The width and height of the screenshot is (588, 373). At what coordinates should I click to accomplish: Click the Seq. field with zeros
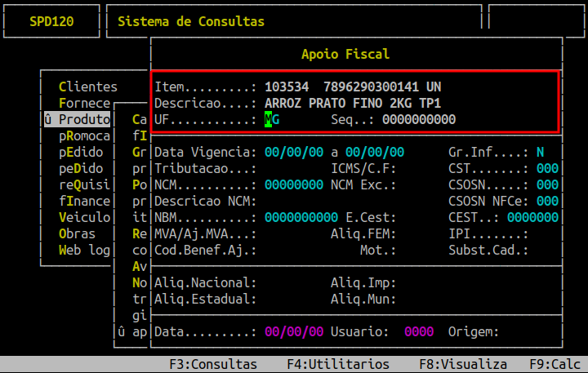tap(419, 120)
